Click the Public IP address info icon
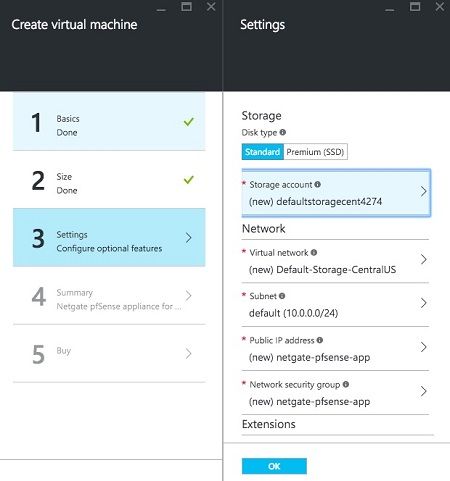The width and height of the screenshot is (450, 481). pyautogui.click(x=320, y=340)
